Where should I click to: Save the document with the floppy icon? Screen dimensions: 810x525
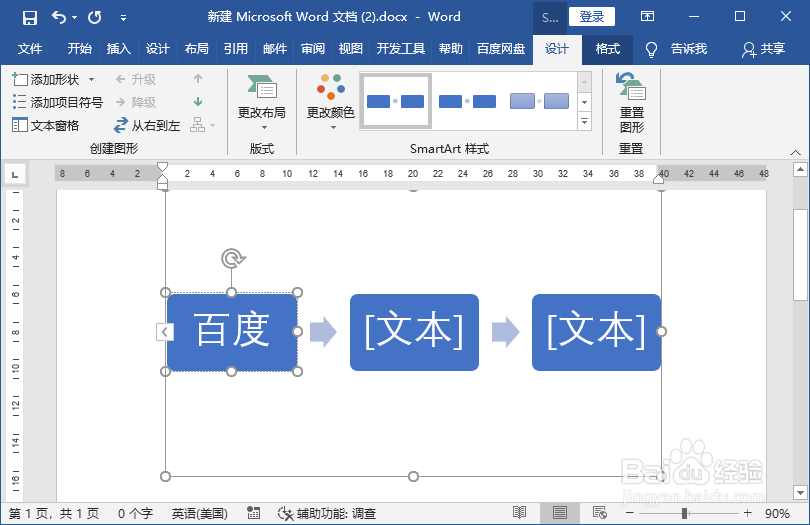click(30, 18)
